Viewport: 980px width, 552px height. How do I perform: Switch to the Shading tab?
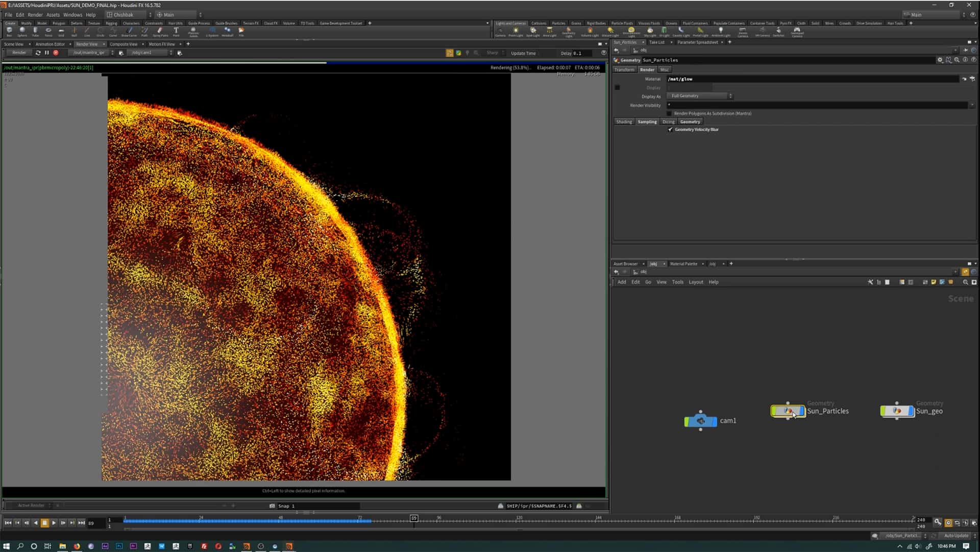coord(624,122)
